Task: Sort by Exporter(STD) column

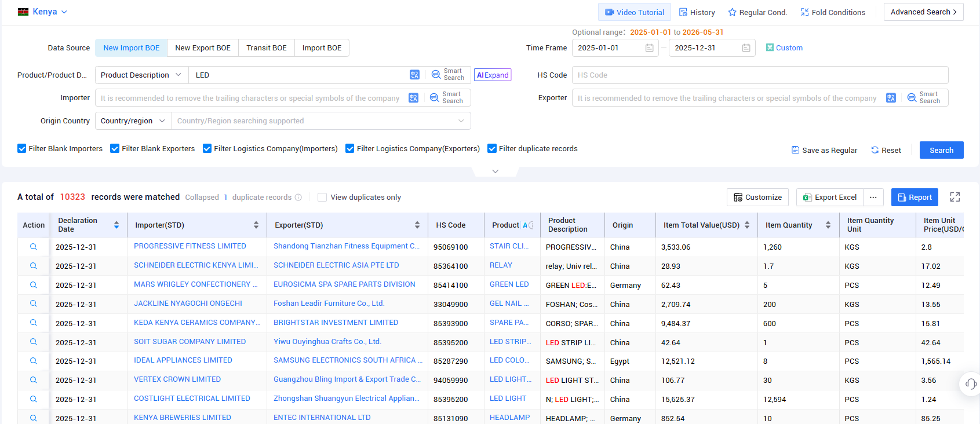Action: click(x=417, y=225)
